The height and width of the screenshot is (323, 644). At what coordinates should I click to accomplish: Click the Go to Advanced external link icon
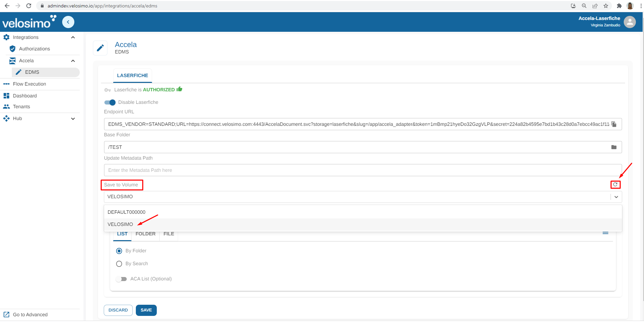[6, 315]
